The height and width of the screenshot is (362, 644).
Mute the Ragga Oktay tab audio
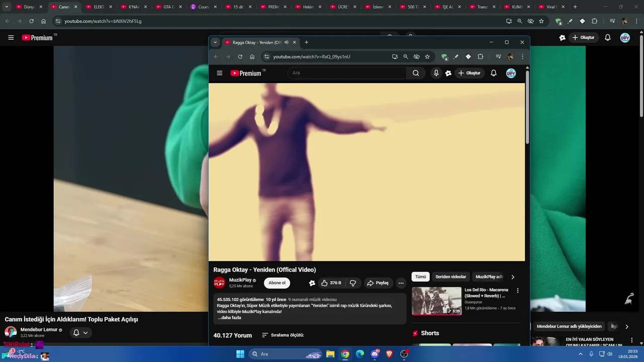click(286, 42)
